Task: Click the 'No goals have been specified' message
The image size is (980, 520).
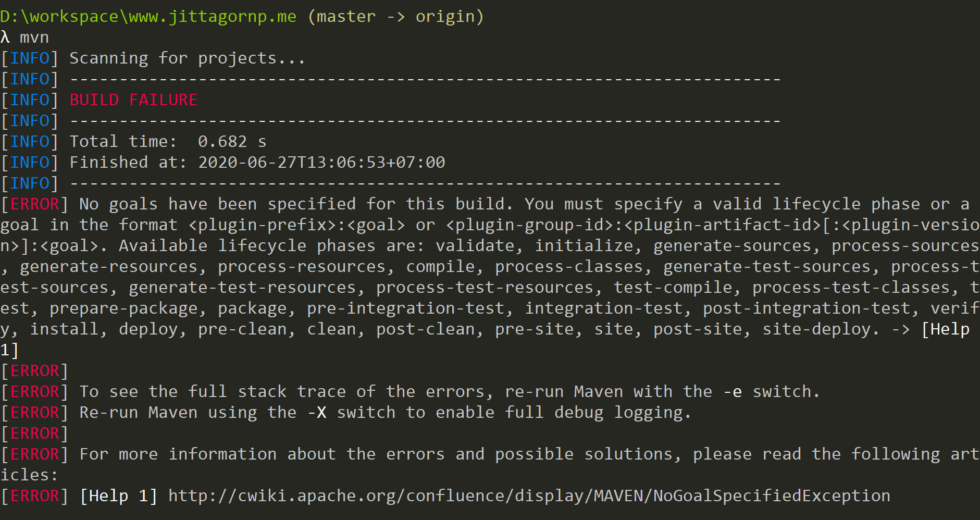Action: point(218,204)
